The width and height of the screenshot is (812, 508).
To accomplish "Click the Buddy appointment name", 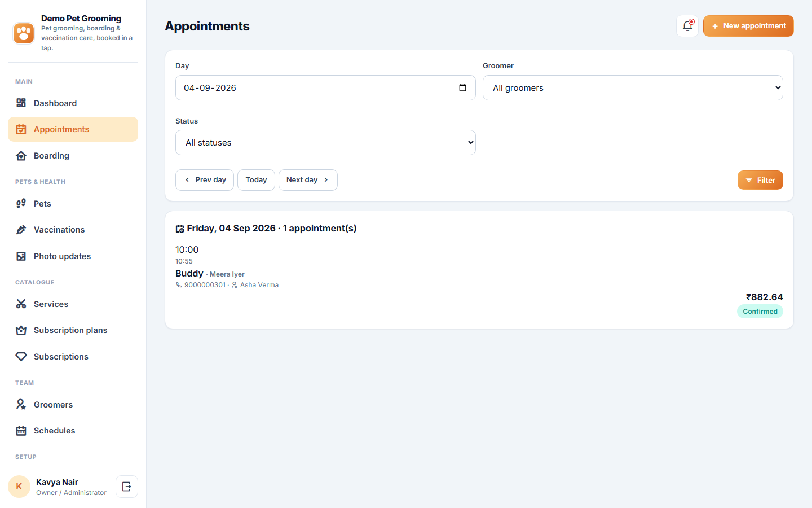I will point(189,273).
